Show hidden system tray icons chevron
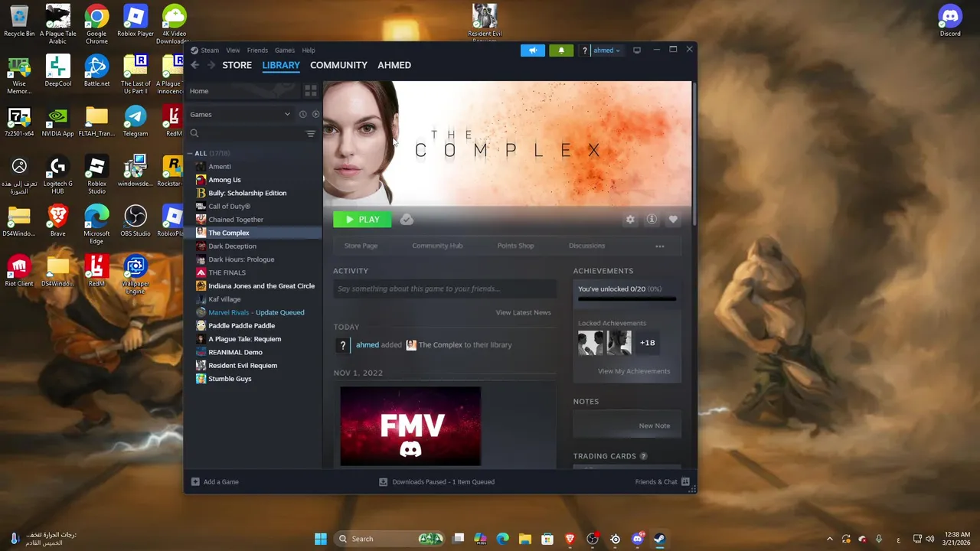Screen dimensions: 980x551 830,539
